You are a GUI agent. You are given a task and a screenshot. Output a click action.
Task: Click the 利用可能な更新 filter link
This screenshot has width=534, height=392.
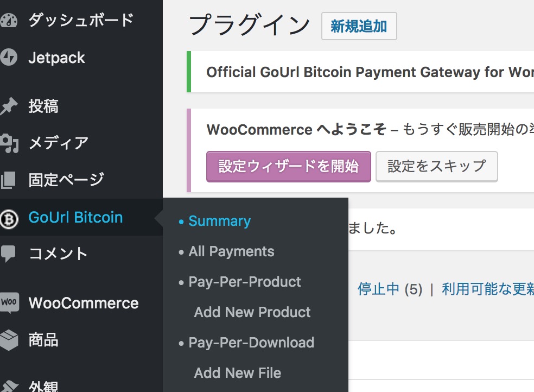tap(488, 289)
